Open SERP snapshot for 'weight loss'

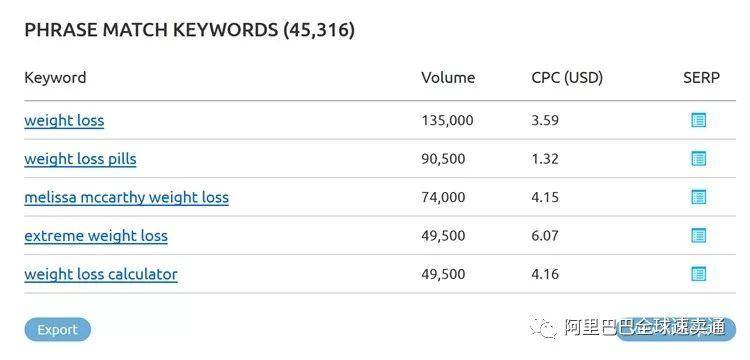coord(698,120)
